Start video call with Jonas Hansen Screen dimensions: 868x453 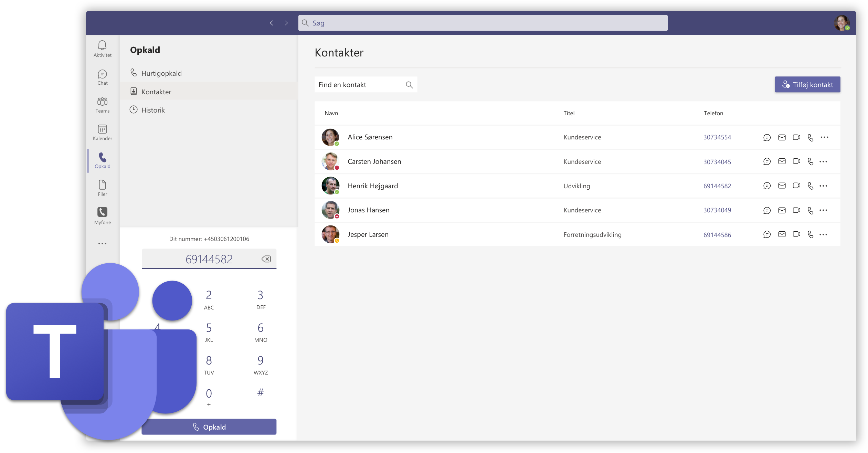click(x=796, y=210)
